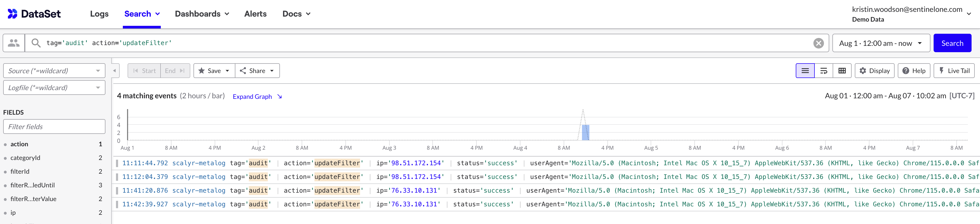Image resolution: width=980 pixels, height=224 pixels.
Task: Click the DataSet logo icon
Action: [x=13, y=14]
